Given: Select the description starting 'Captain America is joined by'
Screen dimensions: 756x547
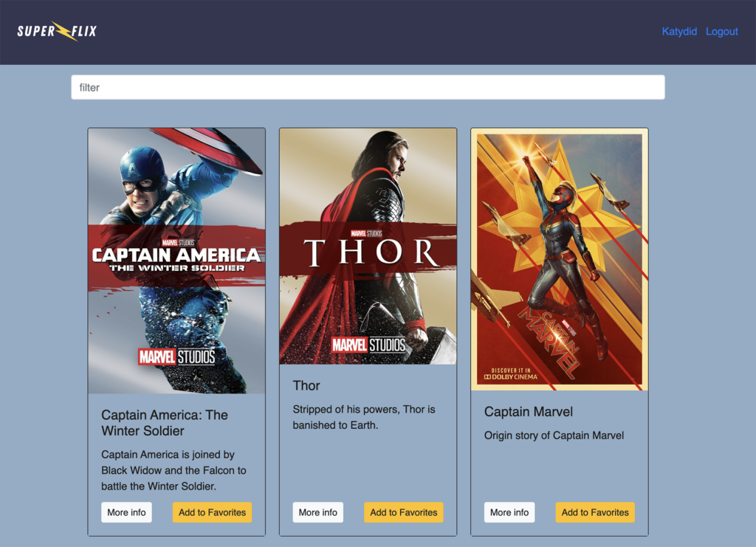Looking at the screenshot, I should [x=173, y=470].
